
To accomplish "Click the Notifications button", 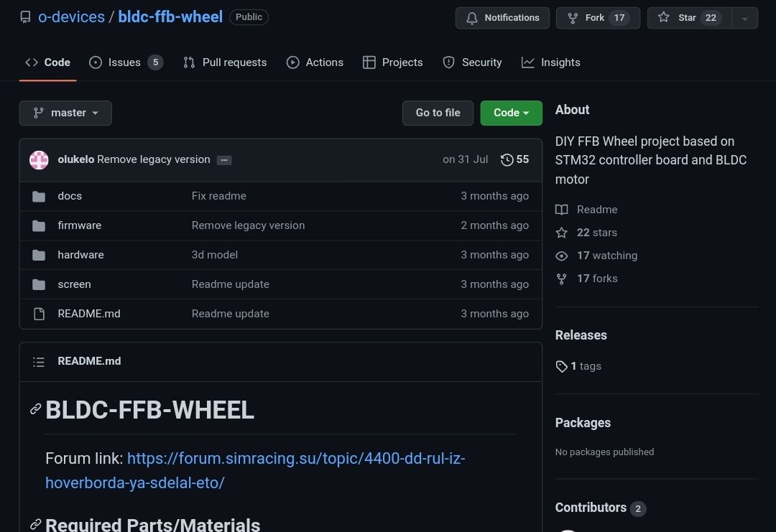I will (x=502, y=18).
